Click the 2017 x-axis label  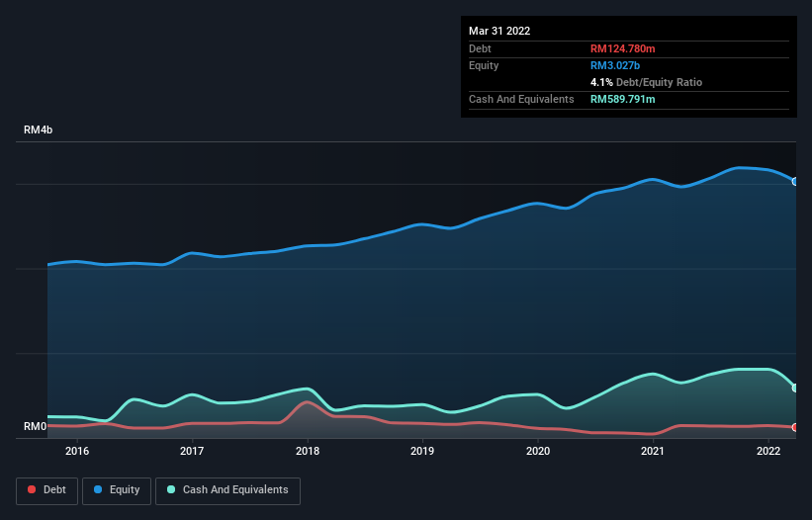point(192,451)
